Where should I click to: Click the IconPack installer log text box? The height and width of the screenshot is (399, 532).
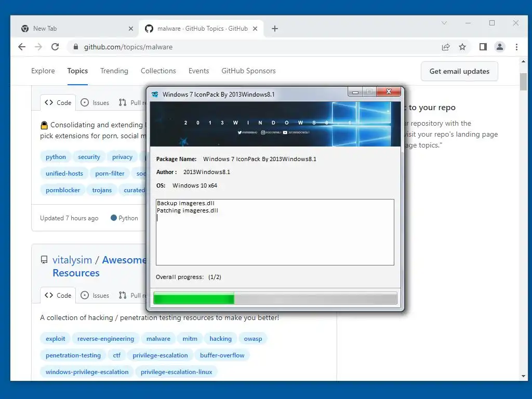(275, 232)
